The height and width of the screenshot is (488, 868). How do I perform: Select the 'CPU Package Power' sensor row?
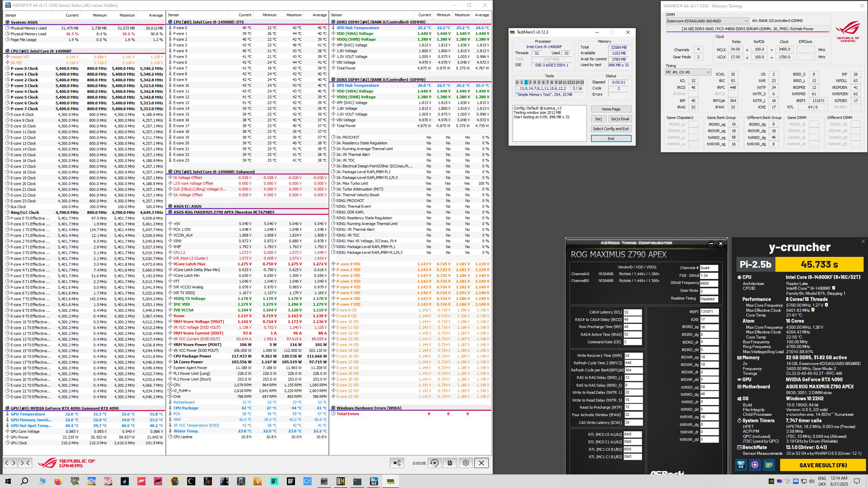[247, 356]
